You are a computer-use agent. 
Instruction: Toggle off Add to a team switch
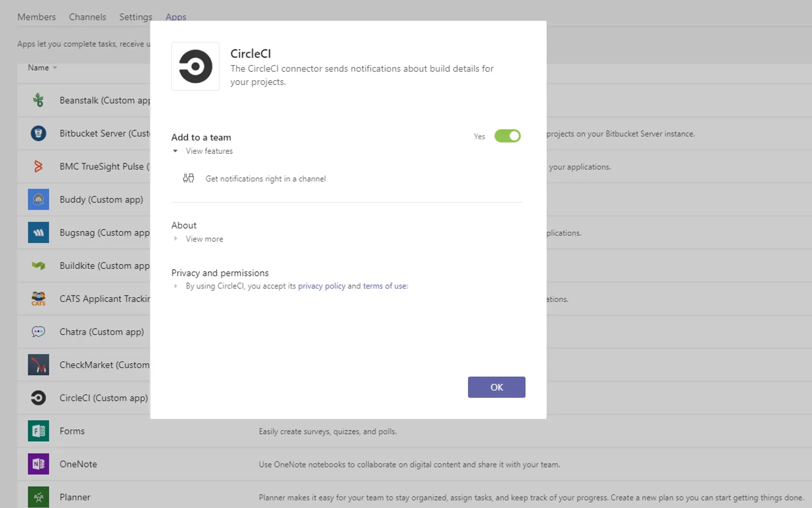tap(507, 136)
